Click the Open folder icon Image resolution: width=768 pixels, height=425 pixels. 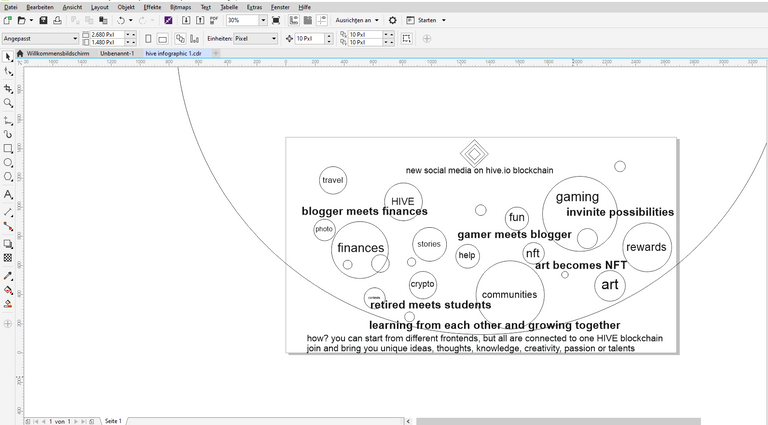(22, 20)
